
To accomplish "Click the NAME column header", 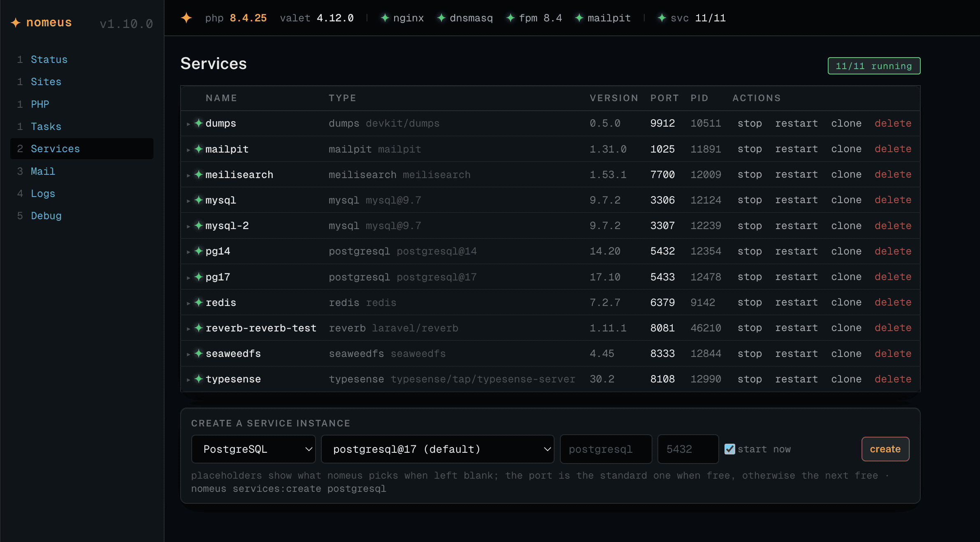I will 221,98.
